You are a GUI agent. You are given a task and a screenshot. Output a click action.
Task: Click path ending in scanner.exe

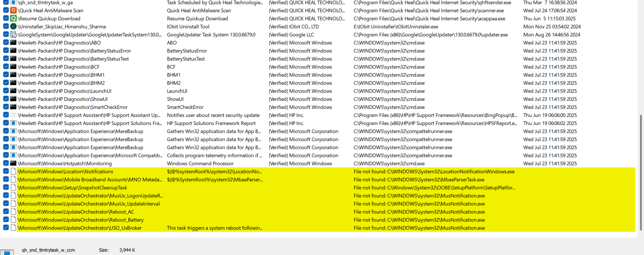pos(429,11)
